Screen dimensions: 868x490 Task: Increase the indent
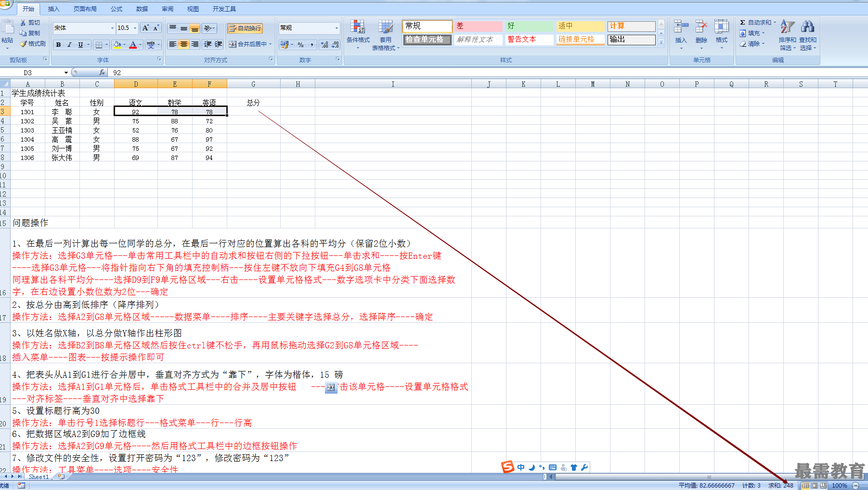click(x=219, y=44)
